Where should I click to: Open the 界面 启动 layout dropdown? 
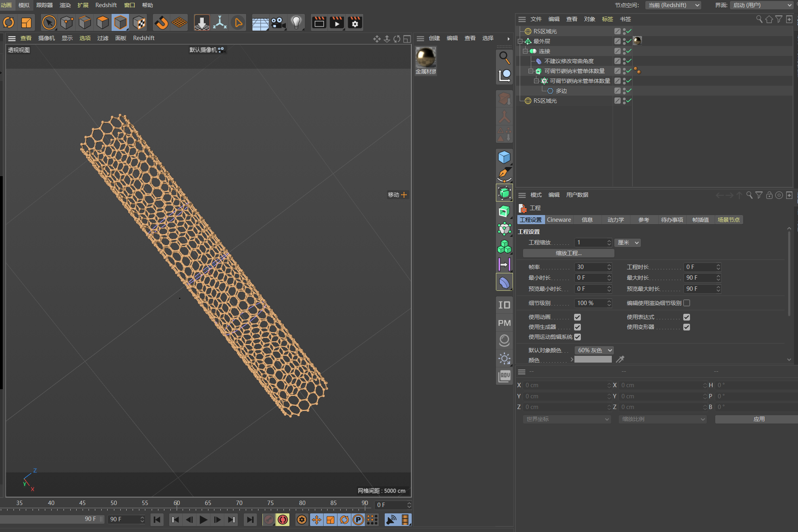pos(762,5)
